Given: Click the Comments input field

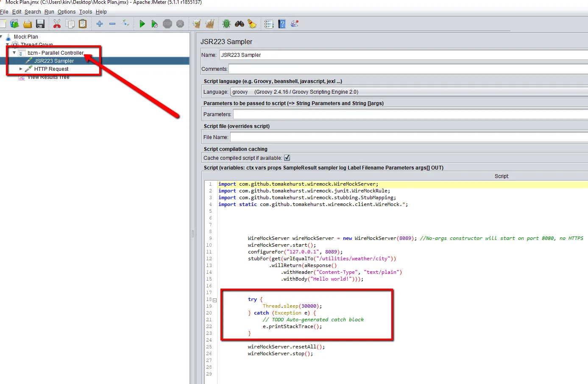Looking at the screenshot, I should coord(408,69).
